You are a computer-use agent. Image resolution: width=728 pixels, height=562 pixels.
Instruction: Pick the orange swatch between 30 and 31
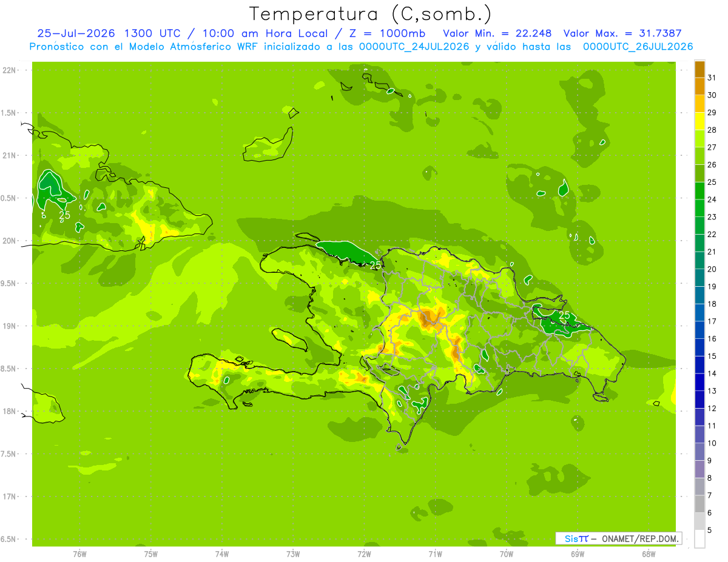(699, 86)
